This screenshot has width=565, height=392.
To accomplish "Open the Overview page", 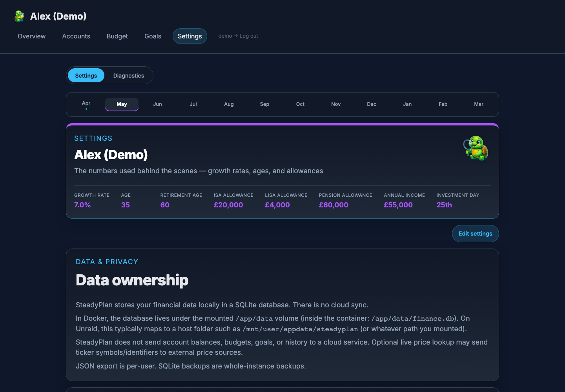I will pos(32,36).
